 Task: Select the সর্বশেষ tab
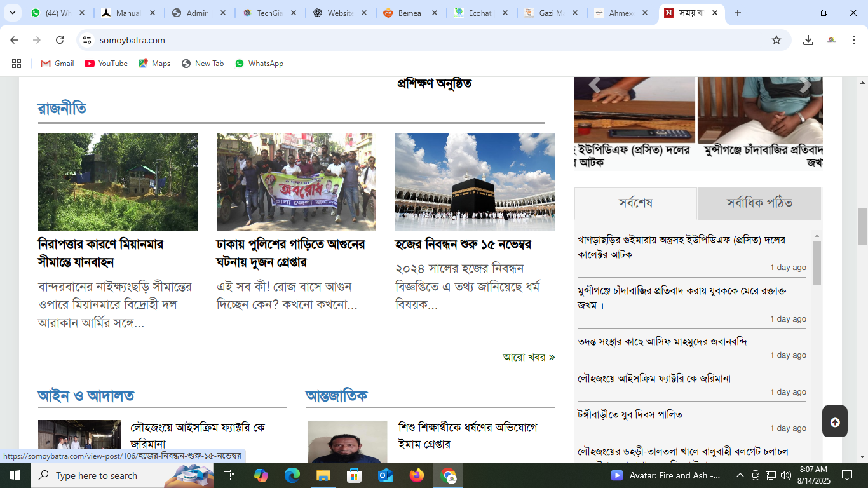tap(635, 203)
